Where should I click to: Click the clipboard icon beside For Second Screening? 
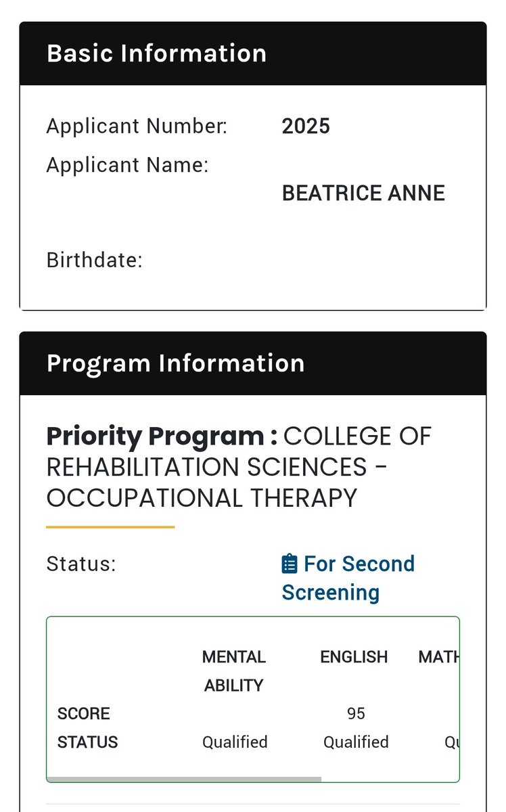pos(290,564)
